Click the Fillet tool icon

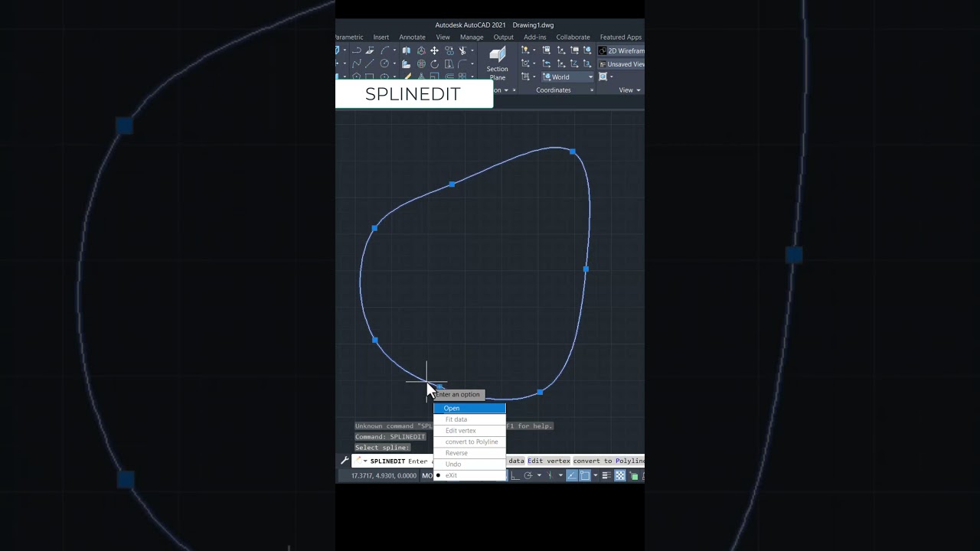(x=462, y=64)
